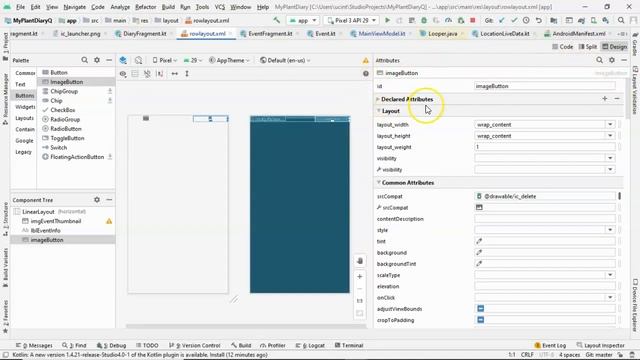640x360 pixels.
Task: Open the Refactor menu
Action: coord(146,7)
